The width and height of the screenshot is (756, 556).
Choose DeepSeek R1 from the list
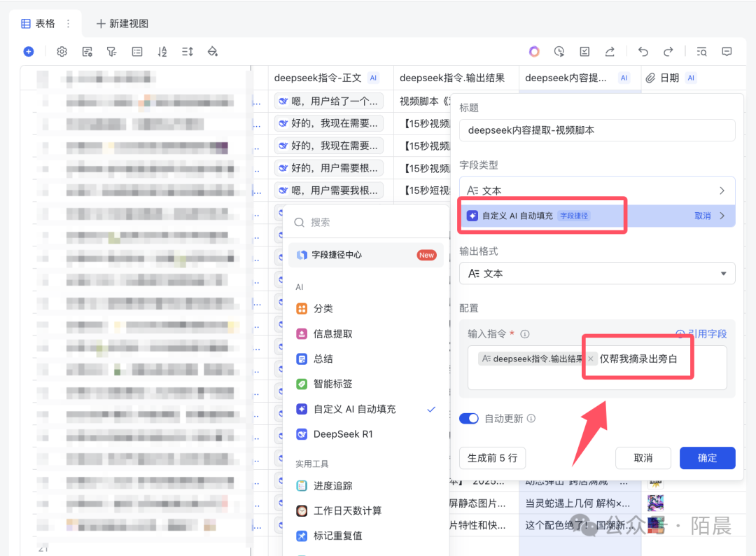[x=366, y=434]
